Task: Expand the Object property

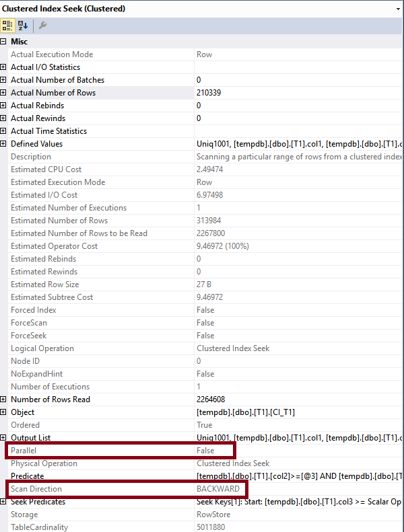Action: click(x=4, y=412)
